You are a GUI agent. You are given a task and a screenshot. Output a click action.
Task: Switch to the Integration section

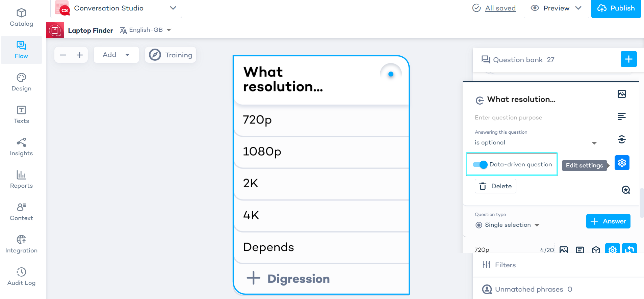[21, 244]
